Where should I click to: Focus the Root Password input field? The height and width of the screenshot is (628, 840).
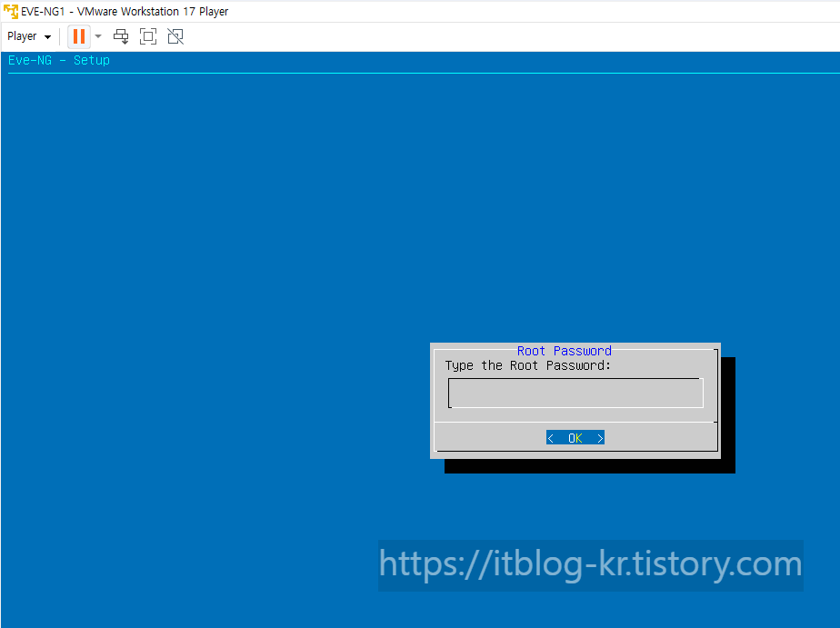pyautogui.click(x=575, y=393)
